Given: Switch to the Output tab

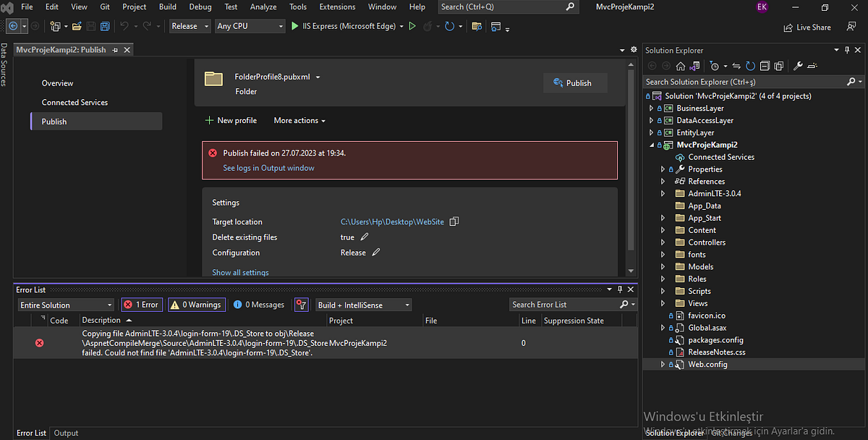Looking at the screenshot, I should click(x=65, y=433).
